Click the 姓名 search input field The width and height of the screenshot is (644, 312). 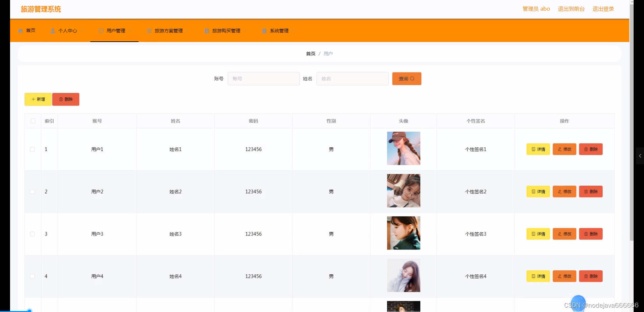coord(353,79)
